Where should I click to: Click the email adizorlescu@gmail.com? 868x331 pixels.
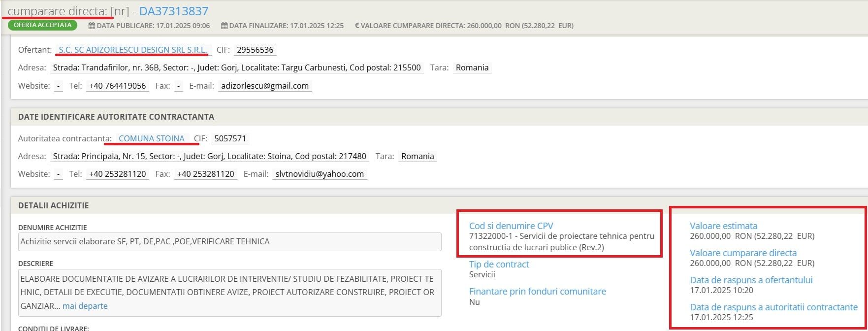click(265, 86)
